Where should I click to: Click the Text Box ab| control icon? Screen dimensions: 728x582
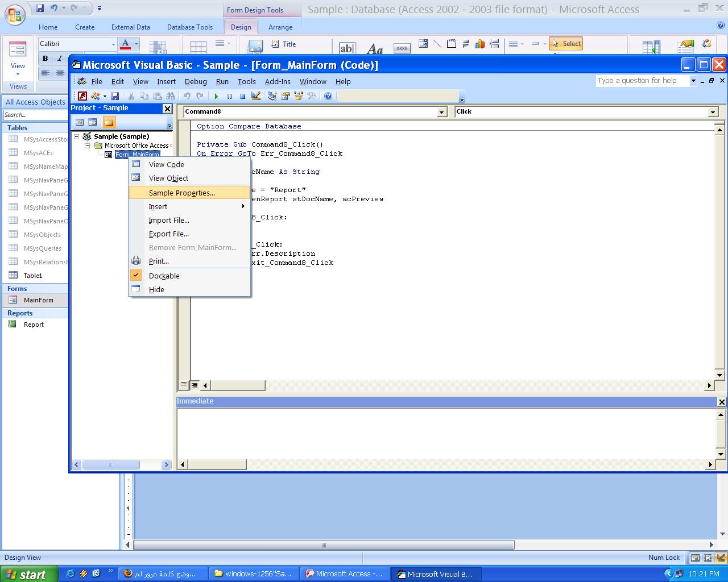346,48
